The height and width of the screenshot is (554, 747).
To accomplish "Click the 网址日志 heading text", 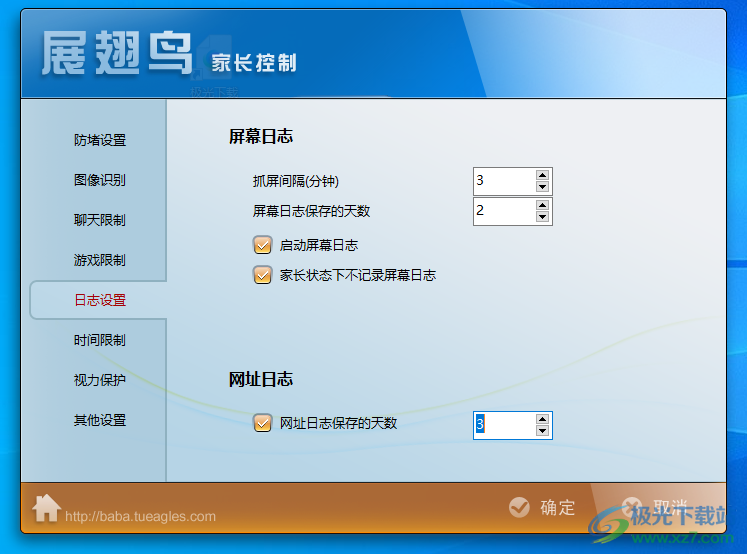I will (x=260, y=380).
